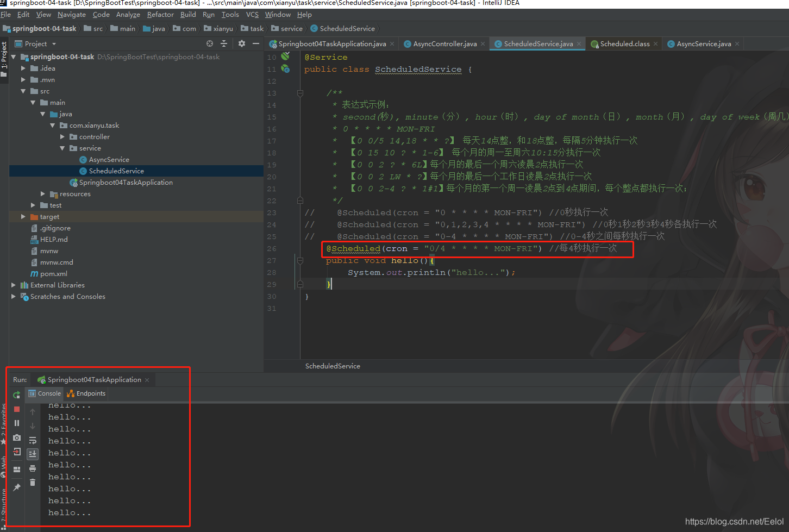Click the camera dump threads icon

[x=17, y=437]
